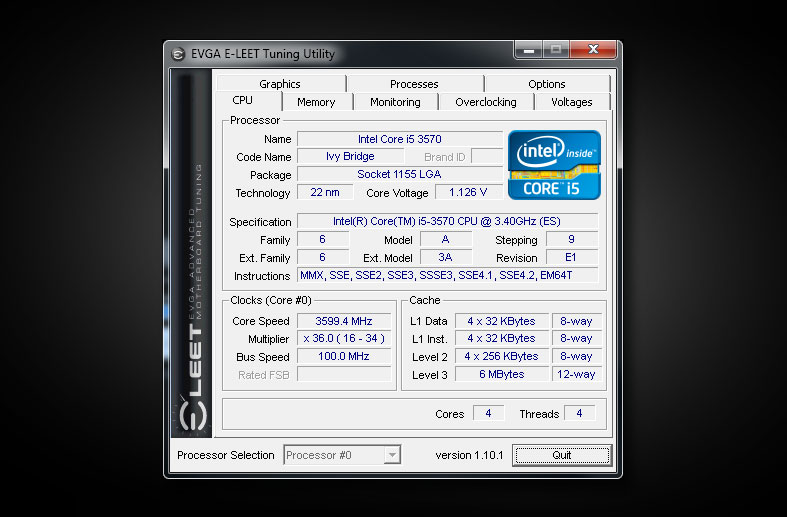Open the Voltages tab
Screen dimensions: 787x517
point(572,102)
